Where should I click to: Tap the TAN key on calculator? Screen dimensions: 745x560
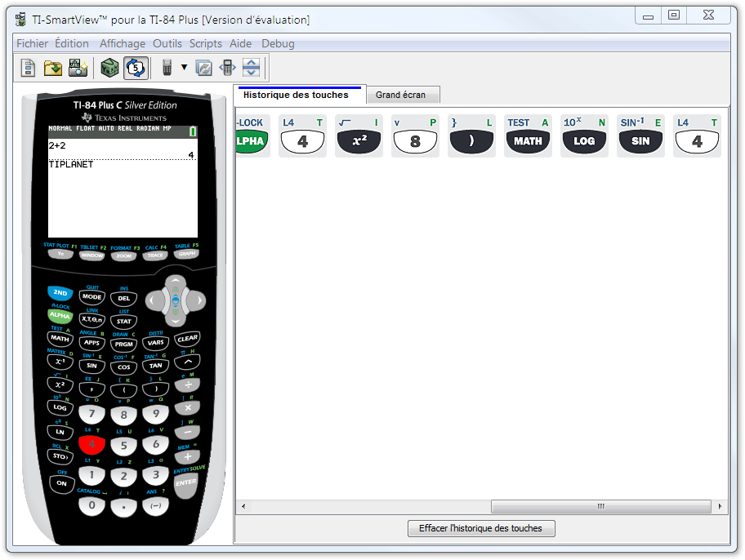click(x=155, y=366)
